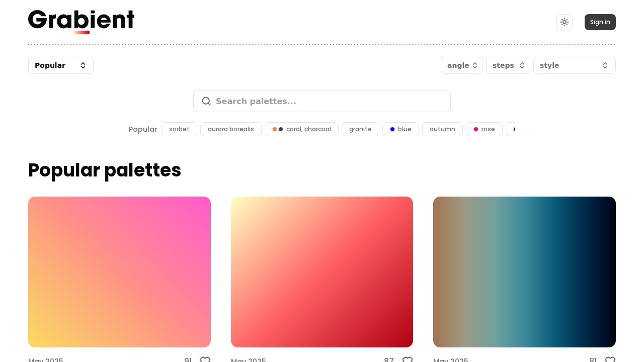Open the cream-to-crimson gradient palette card
This screenshot has height=362, width=644.
click(x=322, y=272)
